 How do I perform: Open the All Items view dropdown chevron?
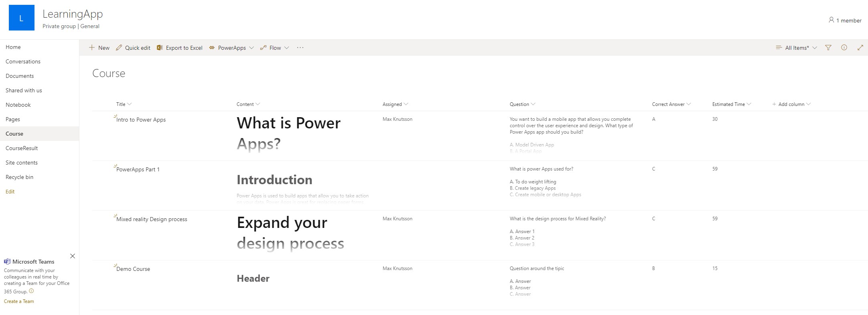coord(815,48)
